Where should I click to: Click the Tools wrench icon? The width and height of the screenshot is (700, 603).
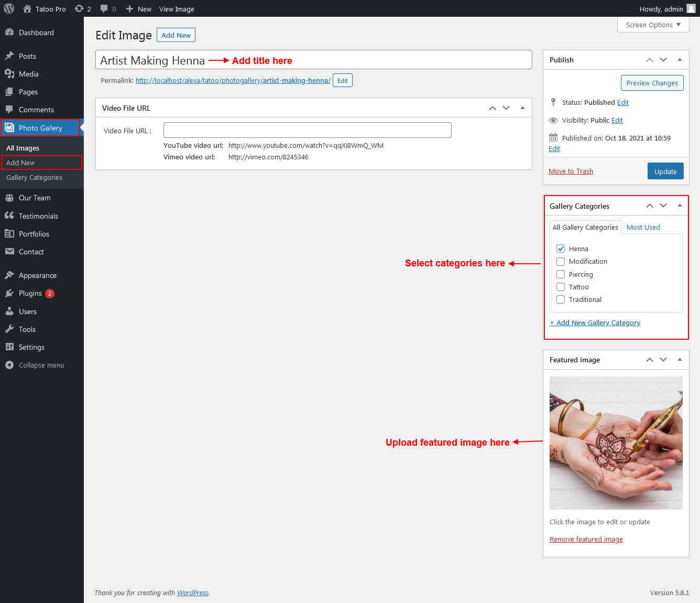tap(9, 329)
